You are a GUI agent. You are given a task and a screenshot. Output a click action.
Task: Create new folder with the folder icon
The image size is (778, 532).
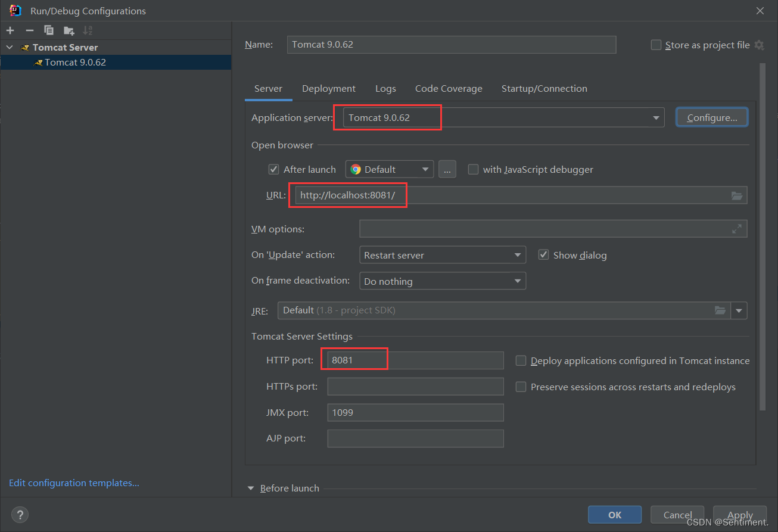coord(69,30)
